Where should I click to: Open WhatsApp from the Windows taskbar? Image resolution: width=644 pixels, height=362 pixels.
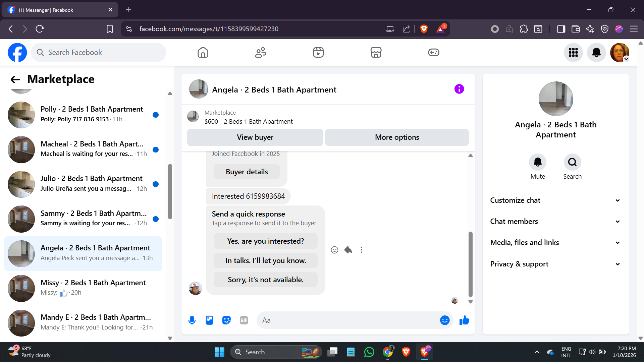coord(369,352)
